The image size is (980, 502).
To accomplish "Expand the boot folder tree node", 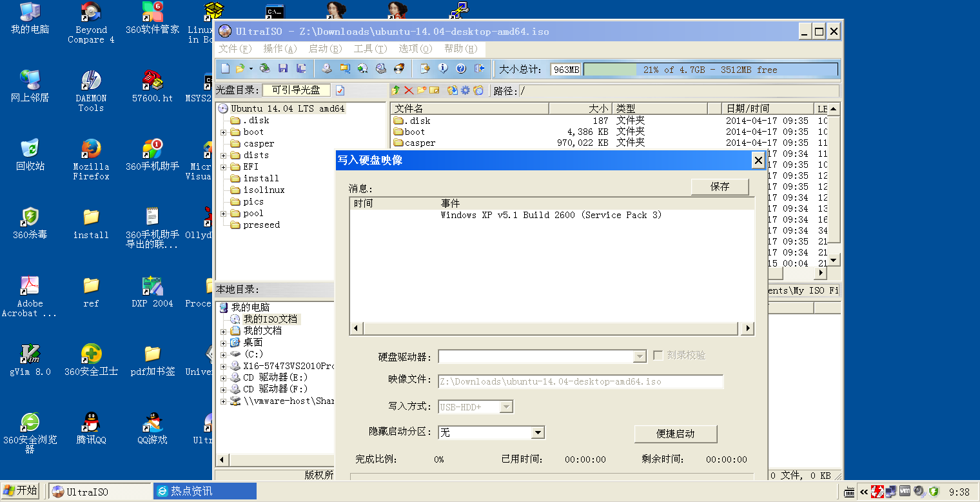I will [224, 132].
